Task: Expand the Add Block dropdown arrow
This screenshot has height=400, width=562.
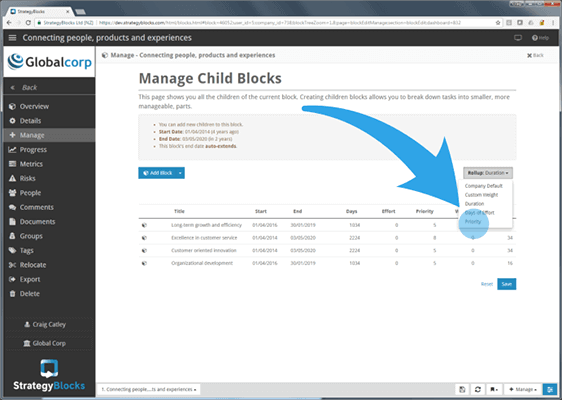Action: pos(180,173)
